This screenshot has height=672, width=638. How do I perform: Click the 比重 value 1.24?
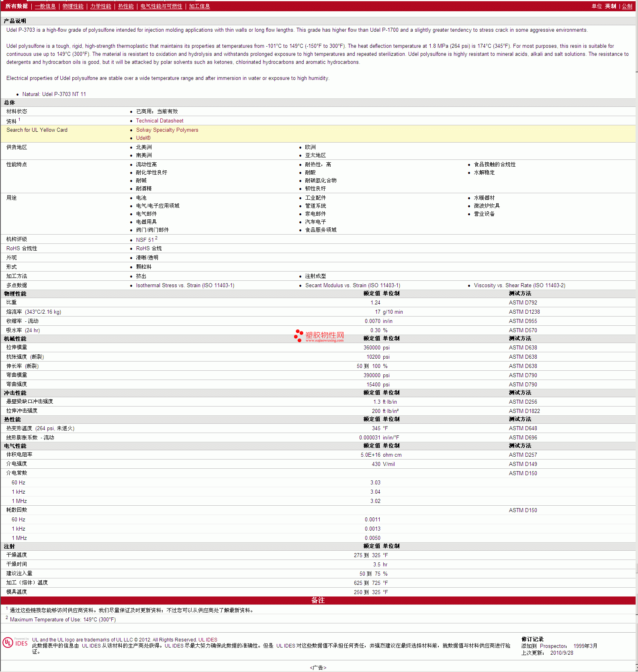pyautogui.click(x=375, y=302)
